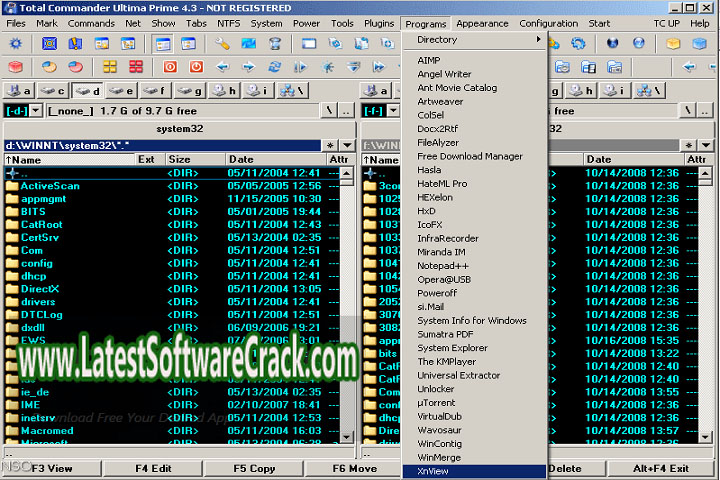This screenshot has height=480, width=720.
Task: Sort left panel by Size column
Action: [x=196, y=159]
